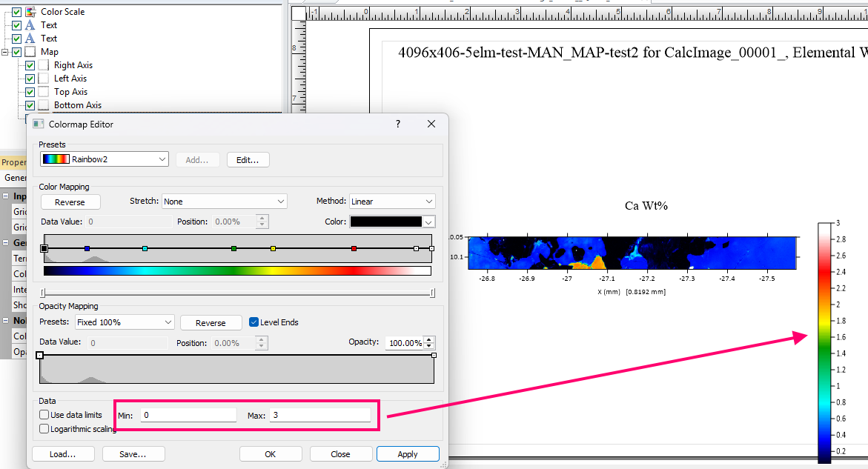The width and height of the screenshot is (868, 469).
Task: Enable Logarithmic scaling
Action: coord(45,429)
